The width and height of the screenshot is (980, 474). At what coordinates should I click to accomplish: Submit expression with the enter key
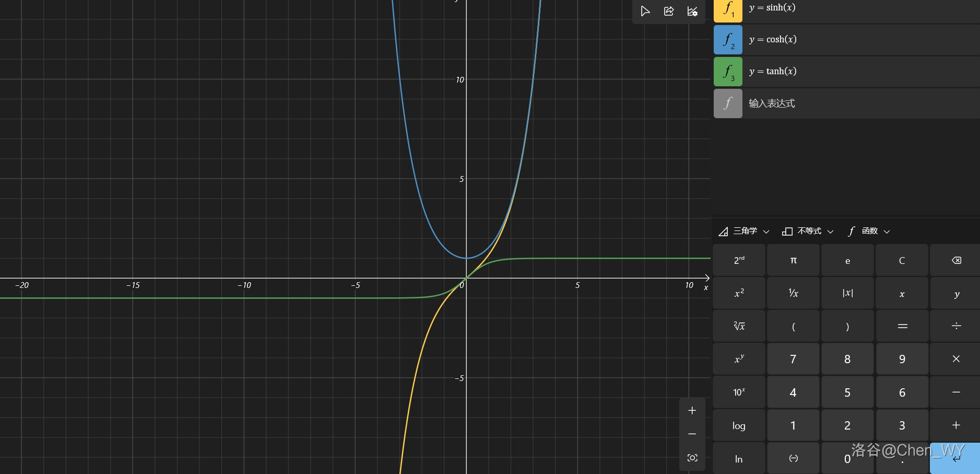click(x=956, y=458)
